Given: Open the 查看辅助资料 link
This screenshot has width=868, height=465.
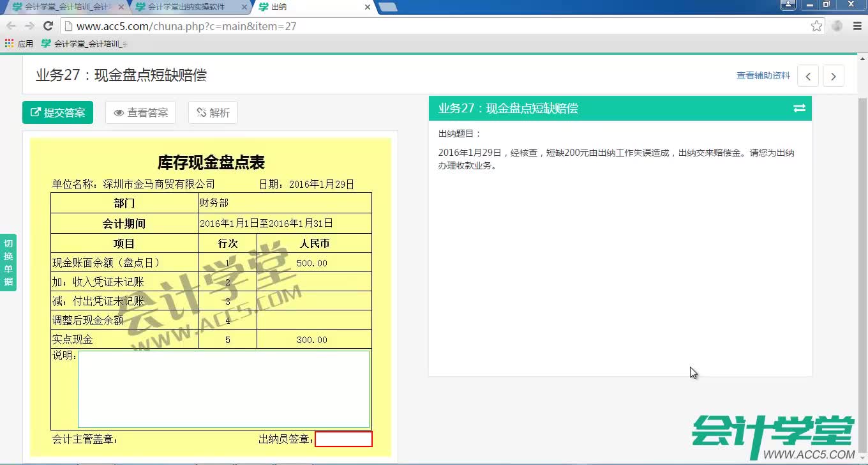Looking at the screenshot, I should 763,75.
